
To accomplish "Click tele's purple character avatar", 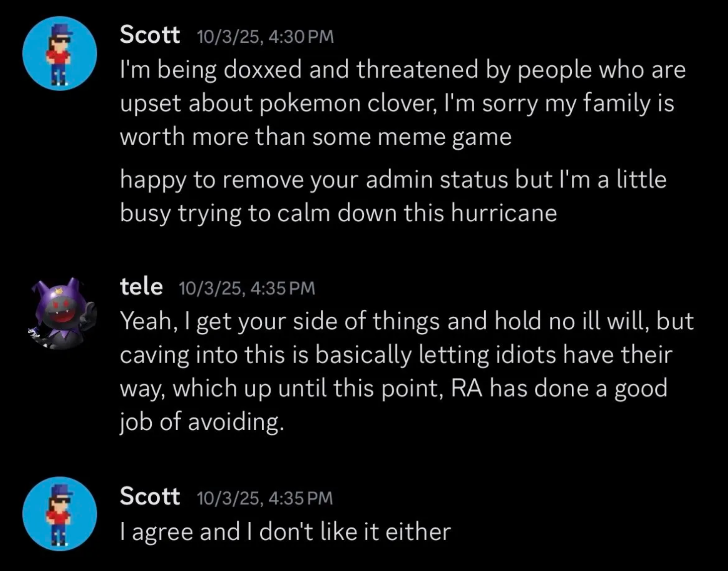I will tap(62, 314).
